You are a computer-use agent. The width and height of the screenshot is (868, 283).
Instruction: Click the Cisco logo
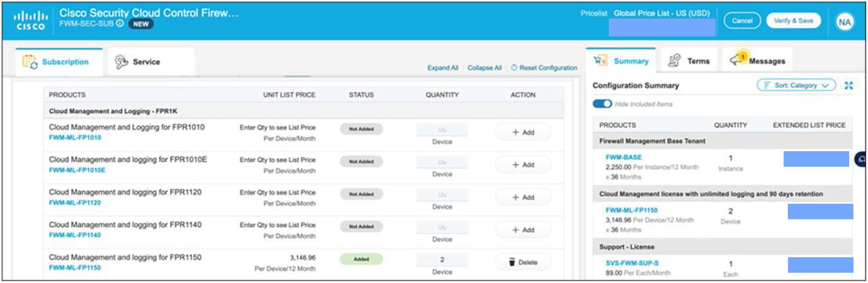click(31, 21)
